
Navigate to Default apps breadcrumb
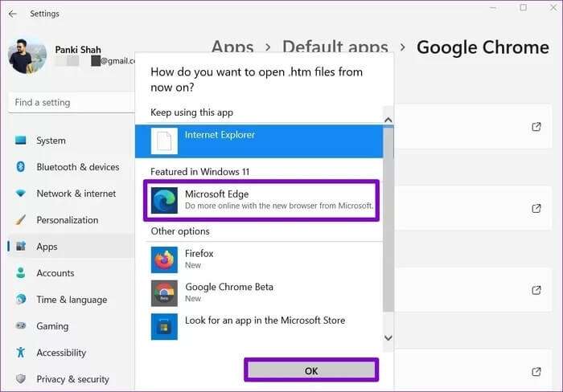coord(335,47)
